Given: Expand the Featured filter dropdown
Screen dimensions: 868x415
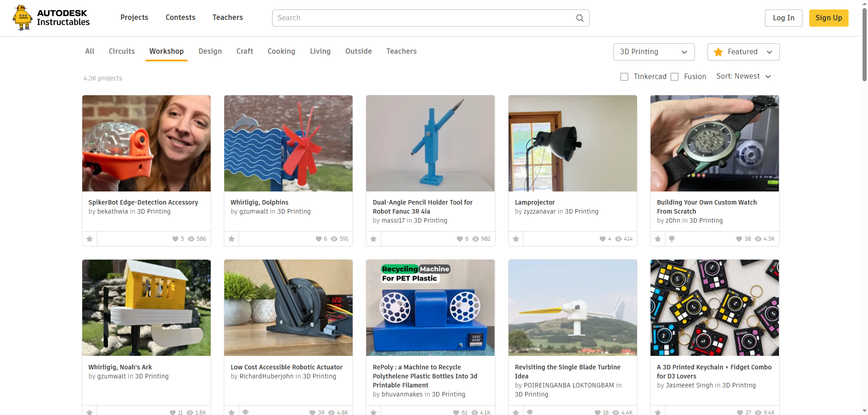Looking at the screenshot, I should click(x=743, y=52).
